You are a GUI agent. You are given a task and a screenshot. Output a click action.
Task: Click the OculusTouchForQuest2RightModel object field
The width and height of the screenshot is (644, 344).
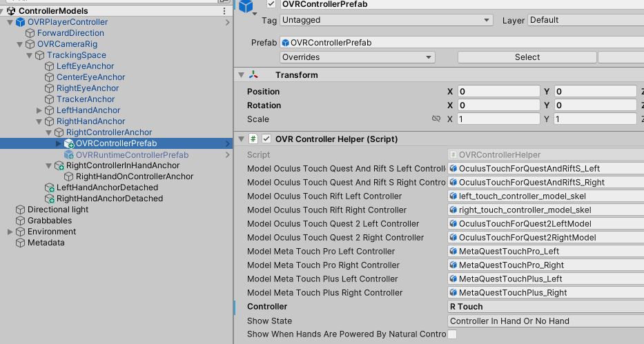[545, 238]
